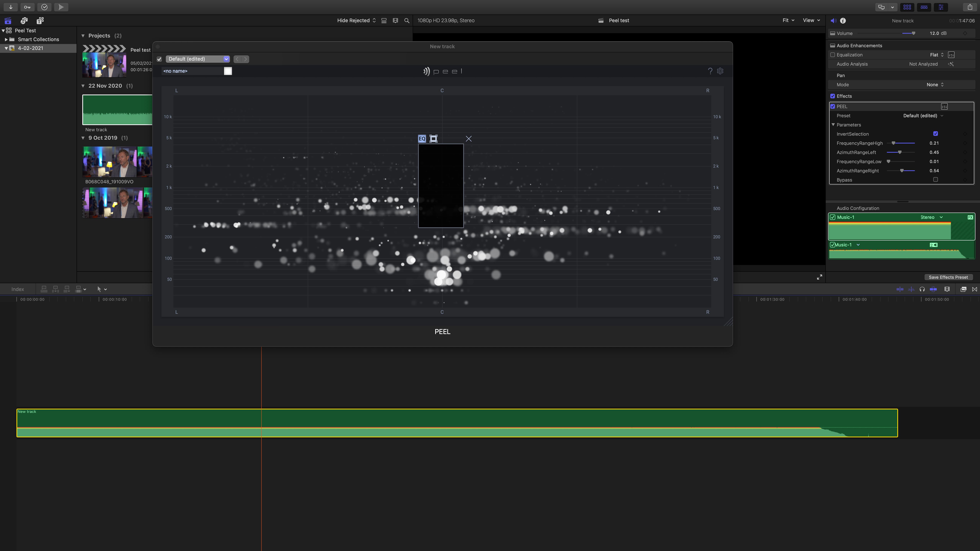Go to previous preset arrow
The image size is (980, 551).
point(237,59)
